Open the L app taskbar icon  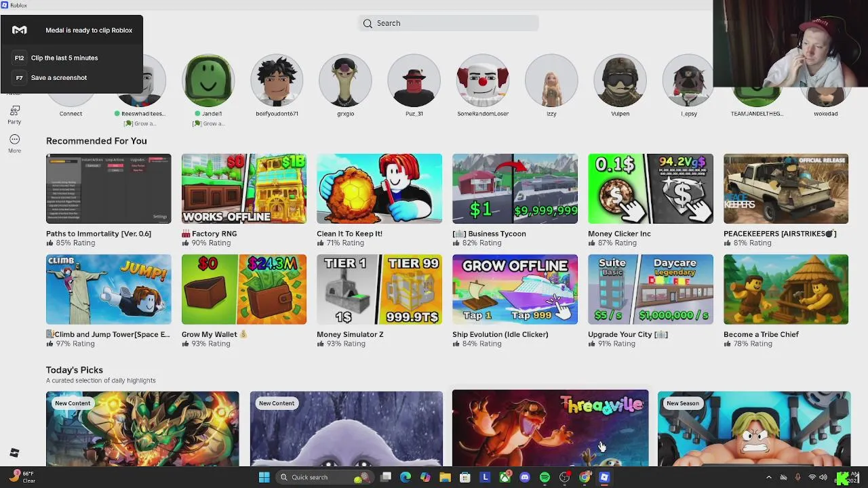pyautogui.click(x=485, y=477)
